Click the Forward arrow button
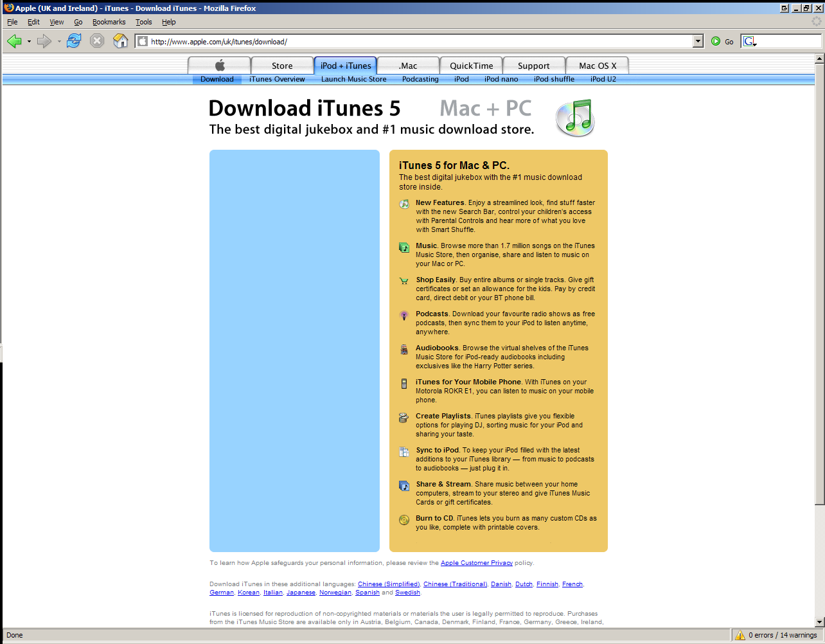 (44, 41)
